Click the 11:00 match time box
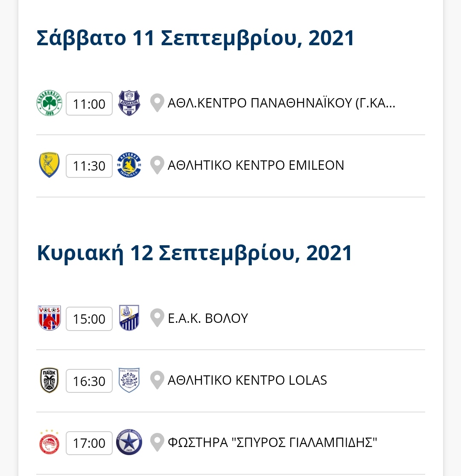This screenshot has width=461, height=476. 89,104
